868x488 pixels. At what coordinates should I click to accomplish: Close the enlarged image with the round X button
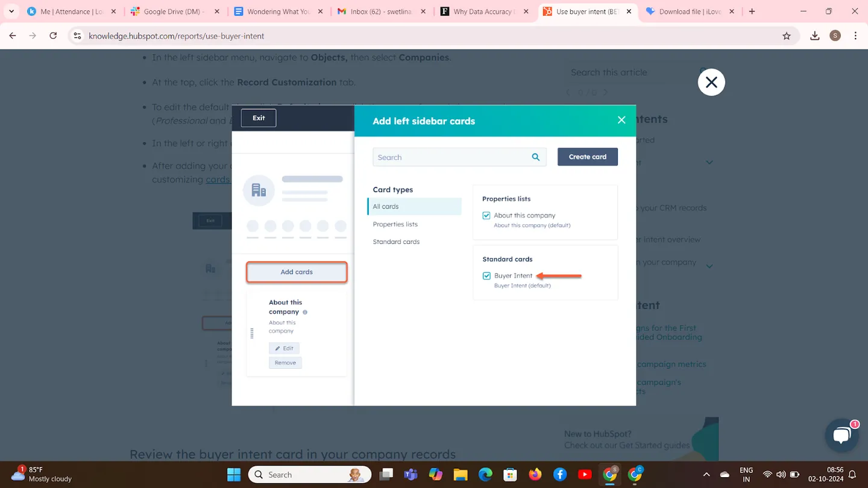point(711,83)
